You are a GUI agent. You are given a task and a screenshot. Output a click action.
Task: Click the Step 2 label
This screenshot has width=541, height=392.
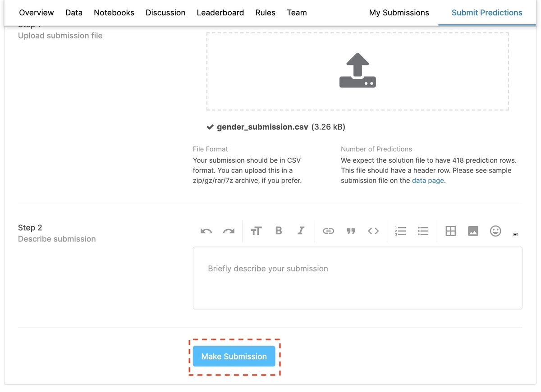(30, 228)
